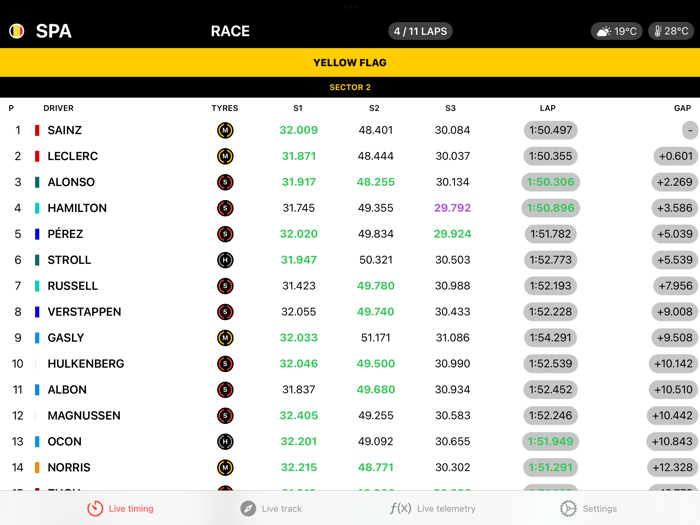This screenshot has height=525, width=700.
Task: Tap Leclerc's gap +0.601
Action: 675,156
